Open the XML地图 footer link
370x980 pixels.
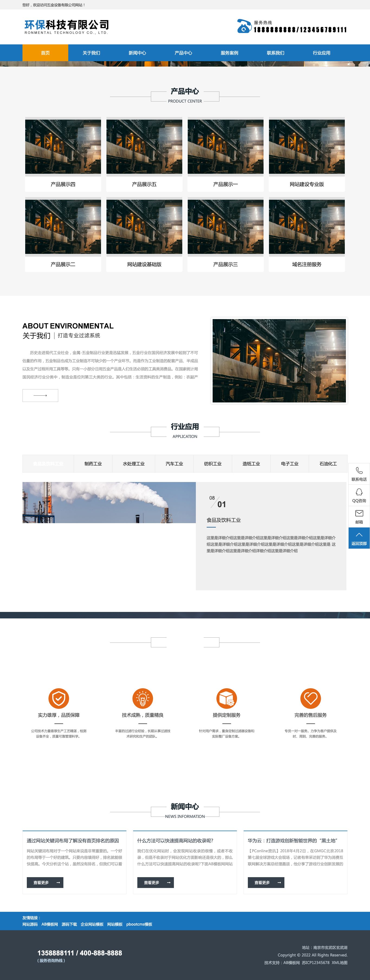(x=340, y=962)
